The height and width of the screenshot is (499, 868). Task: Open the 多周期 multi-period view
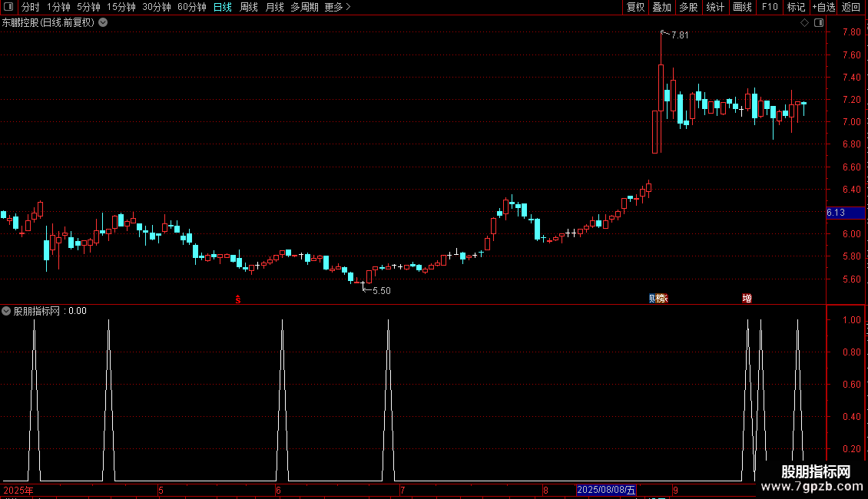(304, 7)
